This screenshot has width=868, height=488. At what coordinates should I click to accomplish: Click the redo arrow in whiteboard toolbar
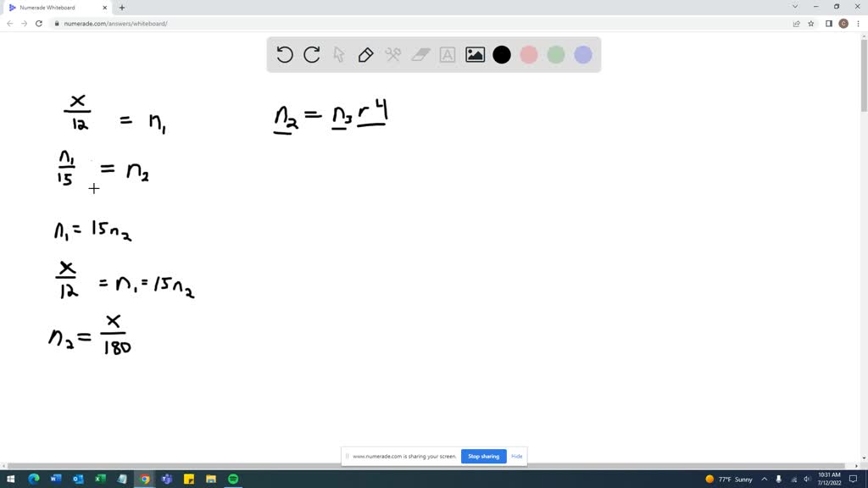tap(312, 55)
